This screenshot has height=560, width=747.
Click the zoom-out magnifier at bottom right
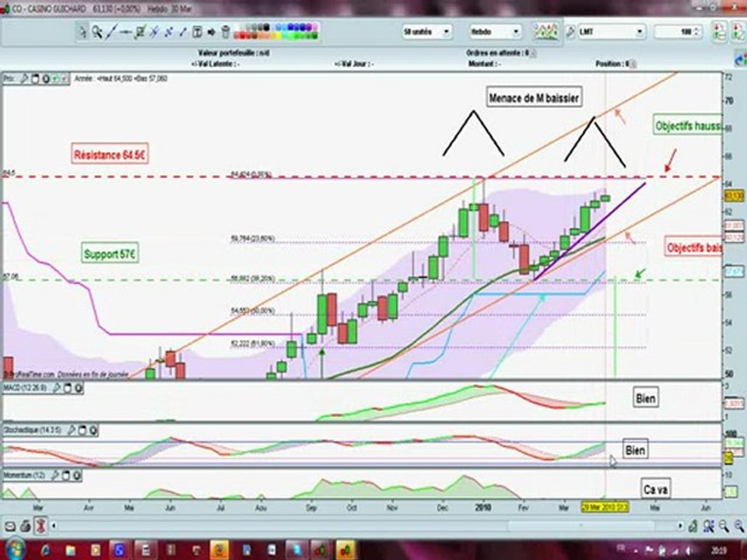click(x=723, y=526)
